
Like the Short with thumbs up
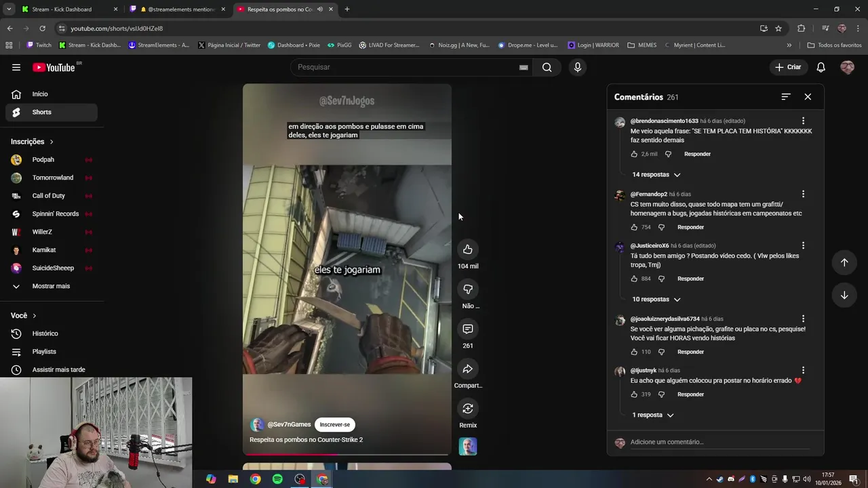point(468,249)
